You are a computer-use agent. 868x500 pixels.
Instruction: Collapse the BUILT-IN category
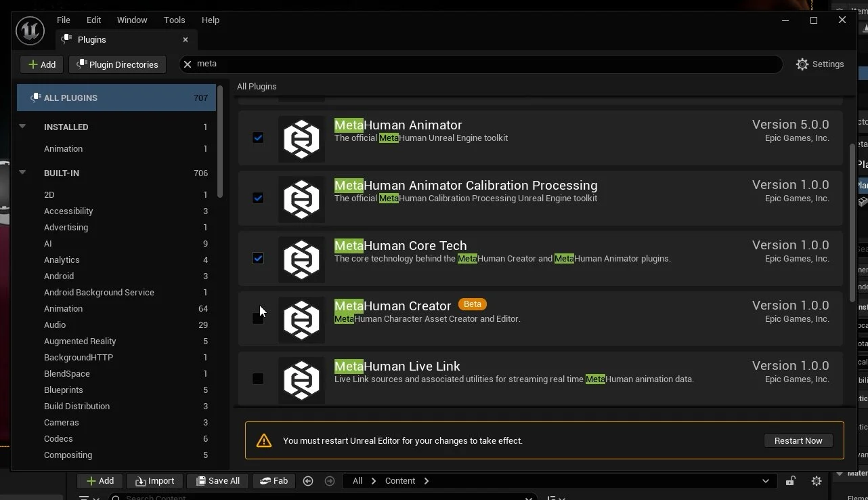coord(22,172)
